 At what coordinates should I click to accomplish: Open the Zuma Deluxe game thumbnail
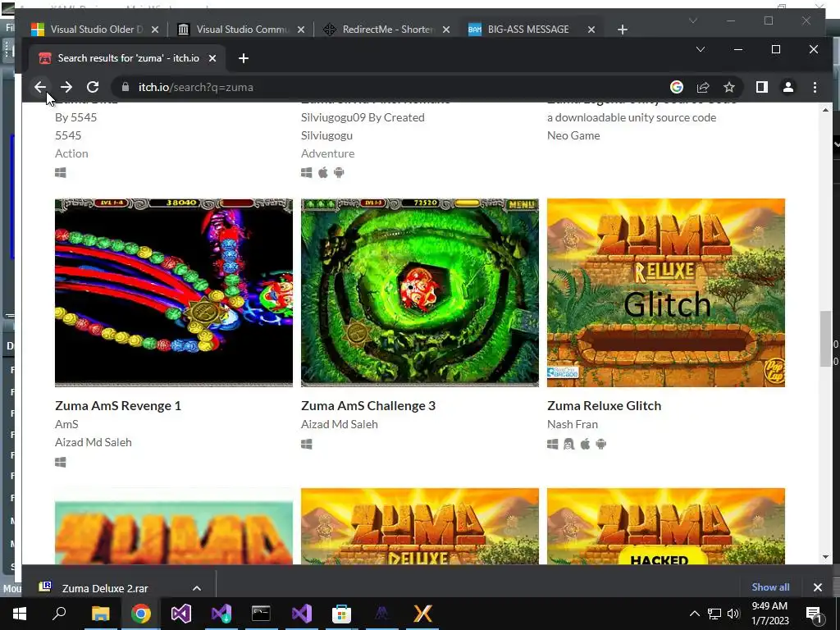(x=419, y=526)
